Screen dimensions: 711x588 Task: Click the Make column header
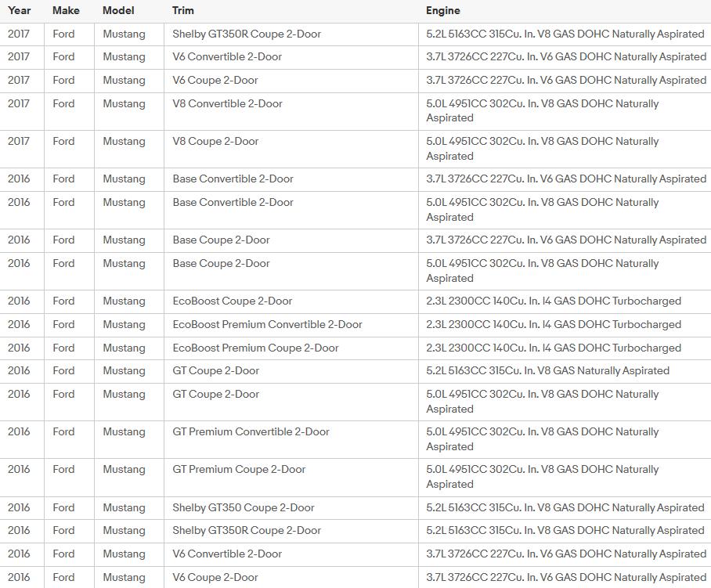[66, 10]
